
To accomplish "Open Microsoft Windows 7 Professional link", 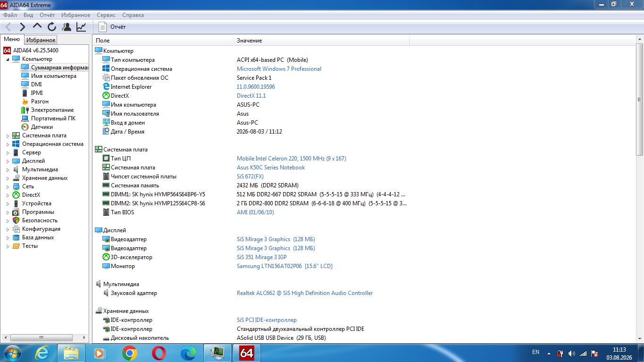I will [279, 69].
